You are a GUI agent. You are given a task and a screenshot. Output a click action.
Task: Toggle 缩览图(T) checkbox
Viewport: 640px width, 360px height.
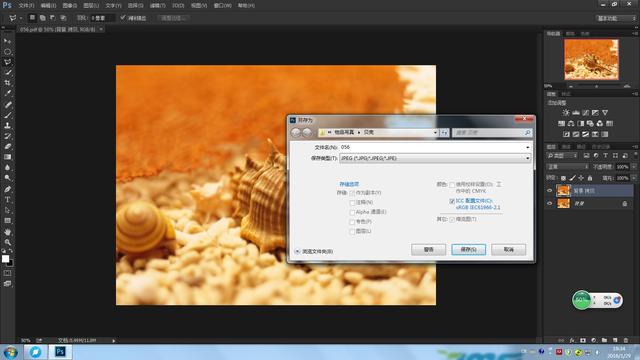coord(452,220)
